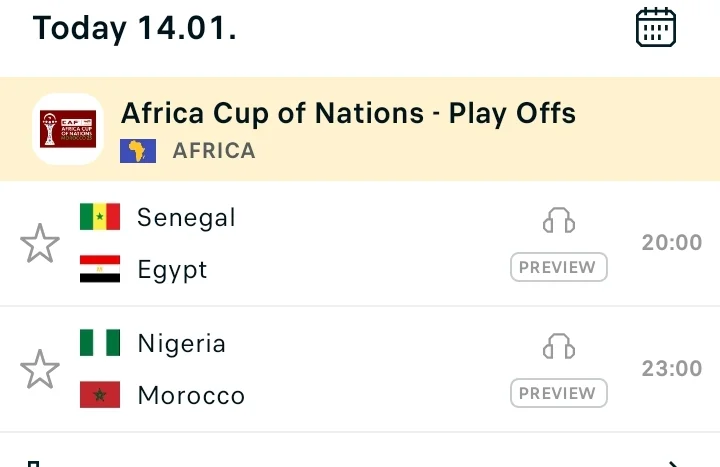Screen dimensions: 720x467
Task: Click the 23:00 kickoff time
Action: click(x=671, y=369)
